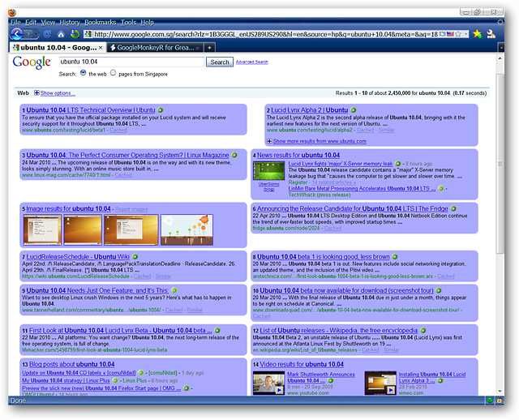
Task: Close the 'ubuntu 10.04' tab
Action: click(101, 48)
